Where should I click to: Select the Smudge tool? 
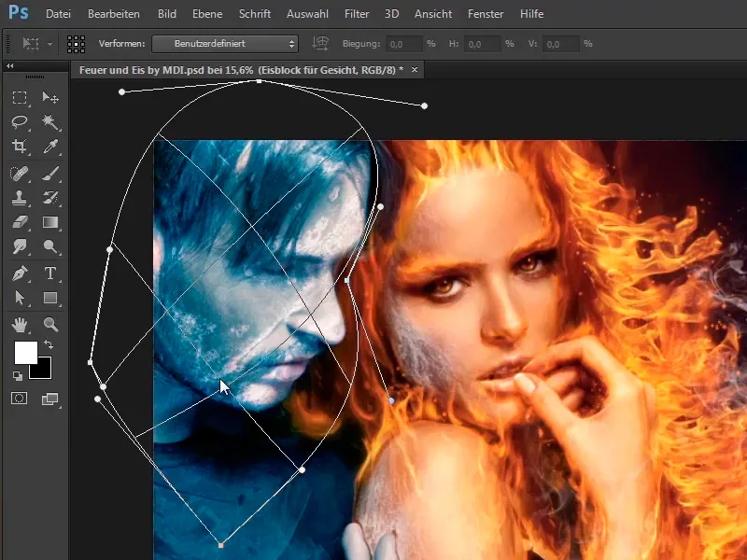(x=20, y=246)
